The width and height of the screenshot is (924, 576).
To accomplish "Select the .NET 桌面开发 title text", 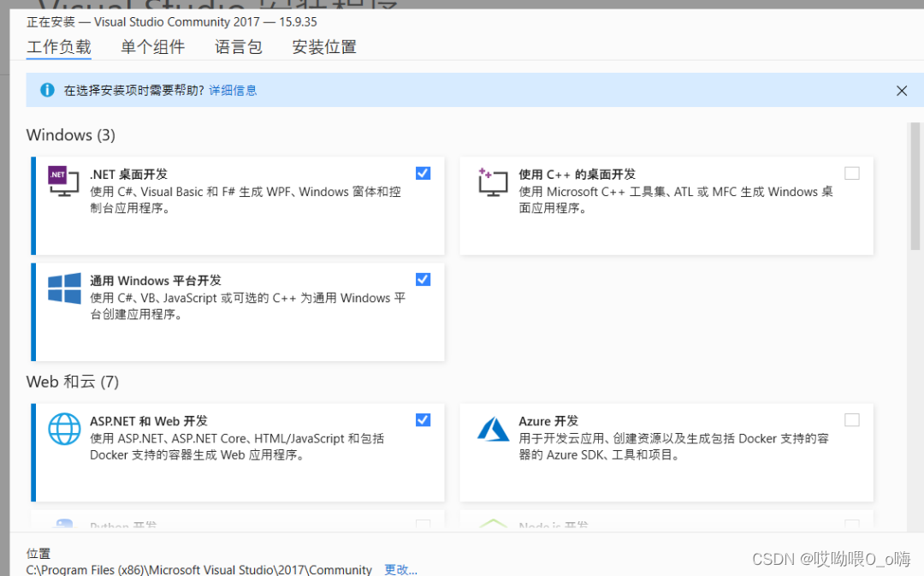I will pyautogui.click(x=128, y=175).
